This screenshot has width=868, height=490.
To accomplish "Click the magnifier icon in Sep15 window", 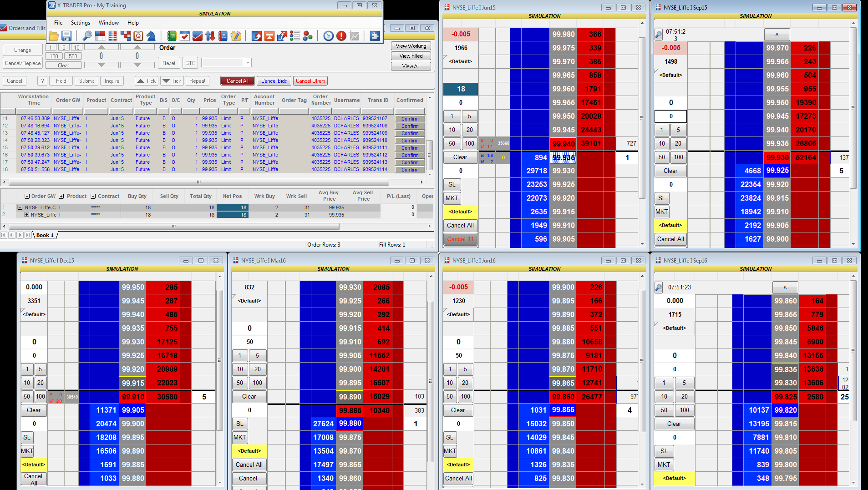I will [x=658, y=34].
